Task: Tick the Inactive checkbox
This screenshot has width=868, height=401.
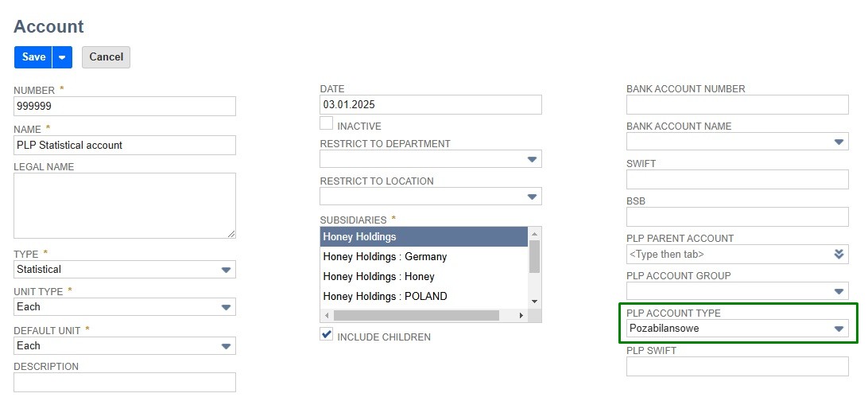Action: pyautogui.click(x=326, y=124)
